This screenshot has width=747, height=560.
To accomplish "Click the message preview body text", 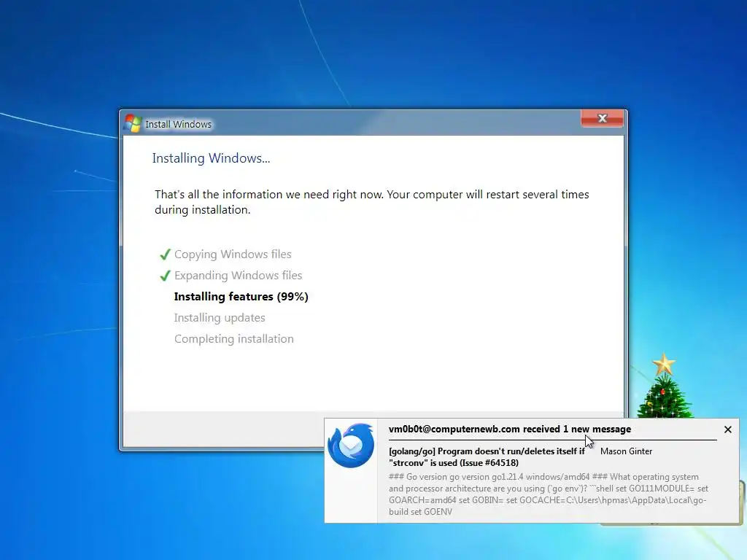I will click(x=549, y=494).
